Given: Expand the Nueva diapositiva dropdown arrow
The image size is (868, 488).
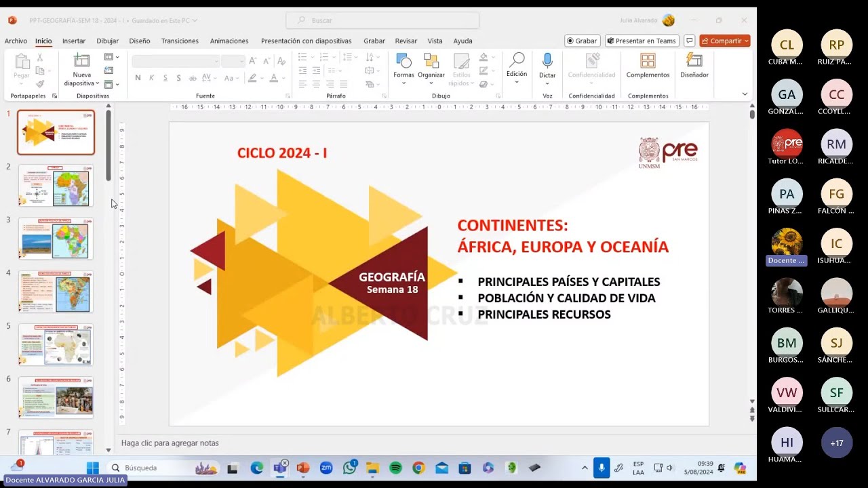Looking at the screenshot, I should point(97,83).
